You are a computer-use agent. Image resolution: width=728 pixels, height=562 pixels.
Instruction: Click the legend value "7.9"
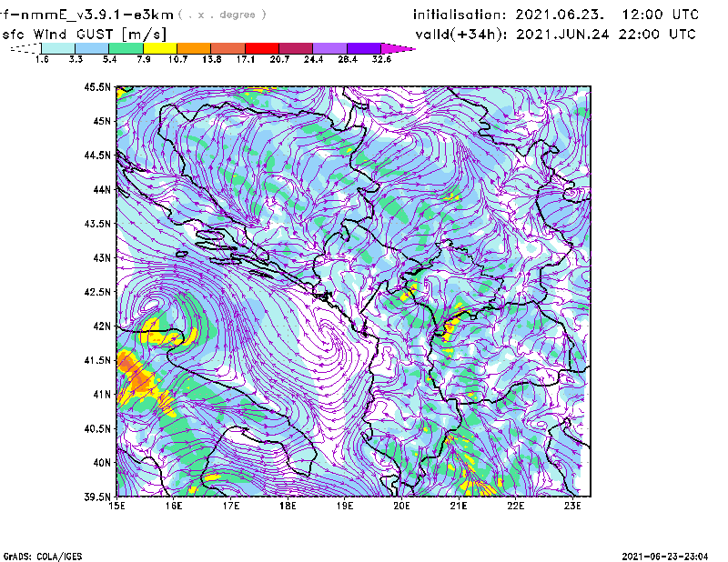(x=144, y=59)
